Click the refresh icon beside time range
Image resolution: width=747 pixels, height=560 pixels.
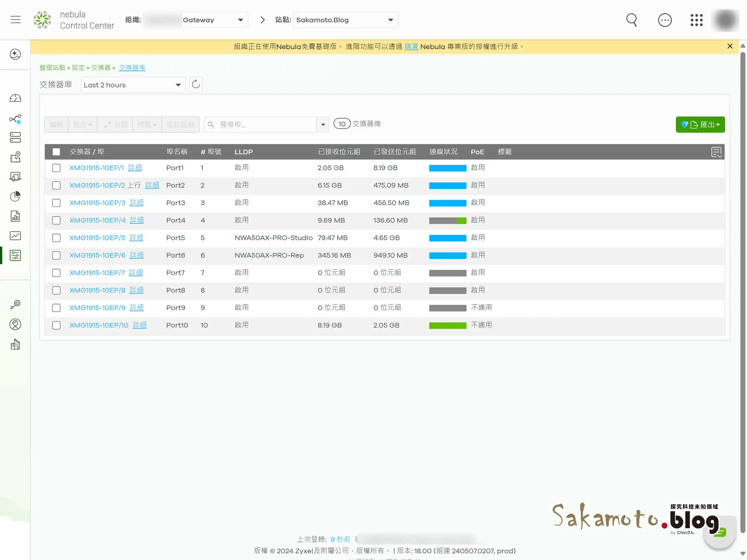point(196,84)
